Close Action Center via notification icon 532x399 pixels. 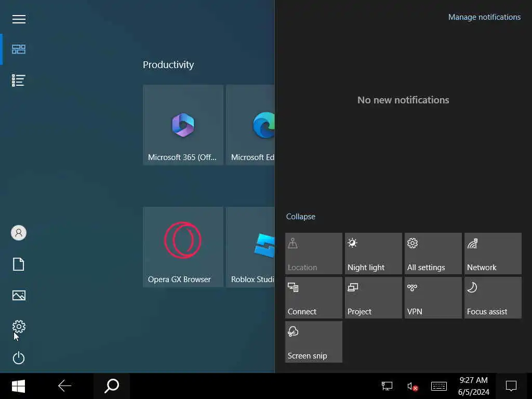pos(511,386)
